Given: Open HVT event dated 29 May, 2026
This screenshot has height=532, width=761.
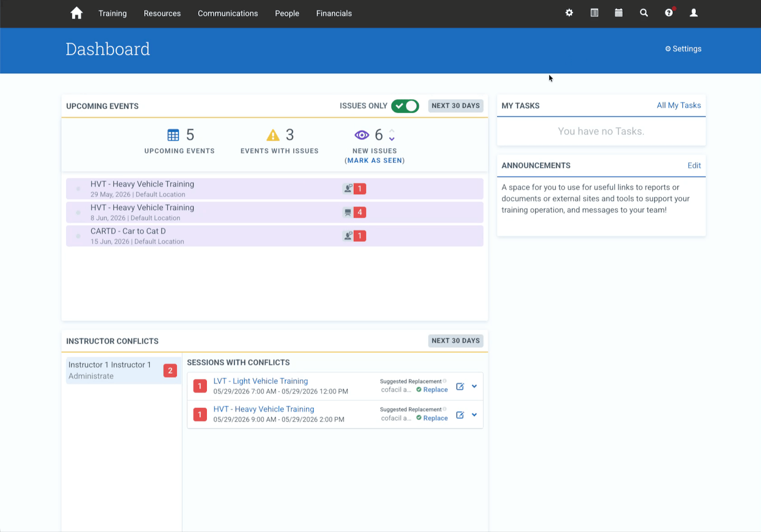Looking at the screenshot, I should pyautogui.click(x=275, y=189).
